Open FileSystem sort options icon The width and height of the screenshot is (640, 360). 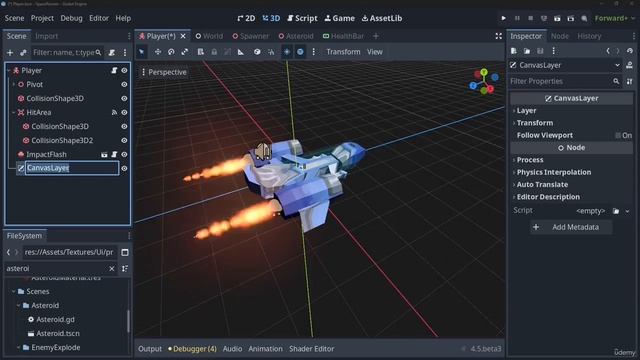point(125,269)
